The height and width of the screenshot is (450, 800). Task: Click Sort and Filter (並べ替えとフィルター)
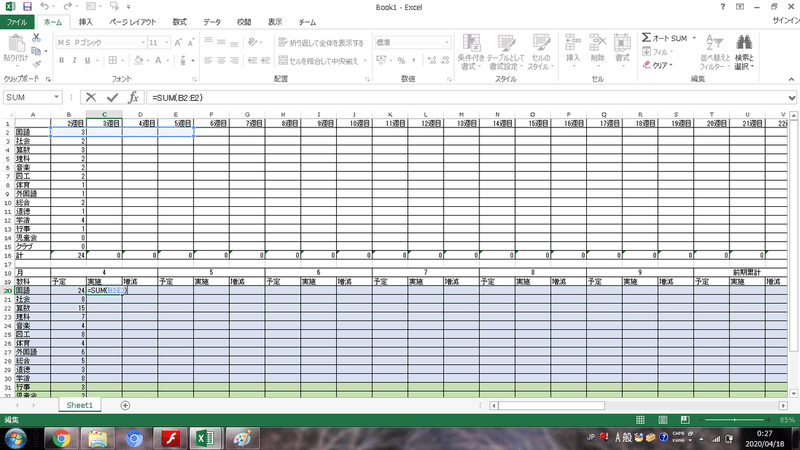pos(714,52)
